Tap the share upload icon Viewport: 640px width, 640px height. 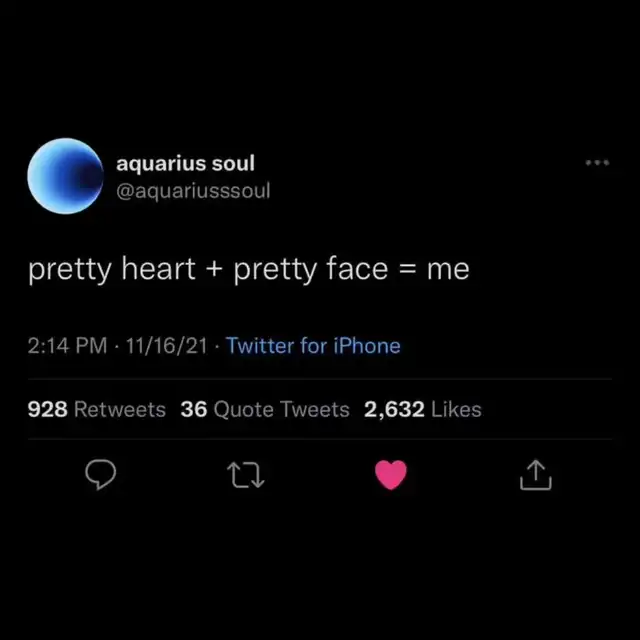coord(536,475)
